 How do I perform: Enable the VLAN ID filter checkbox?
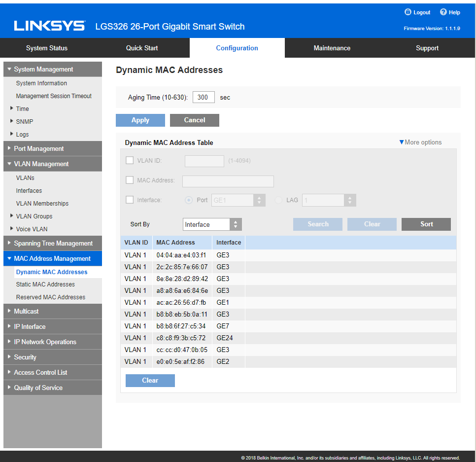pos(130,160)
